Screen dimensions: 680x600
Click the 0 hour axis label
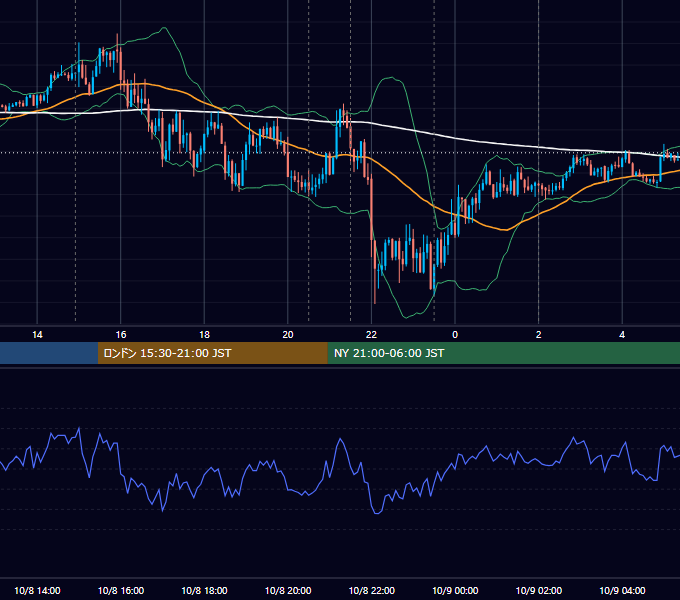[455, 335]
